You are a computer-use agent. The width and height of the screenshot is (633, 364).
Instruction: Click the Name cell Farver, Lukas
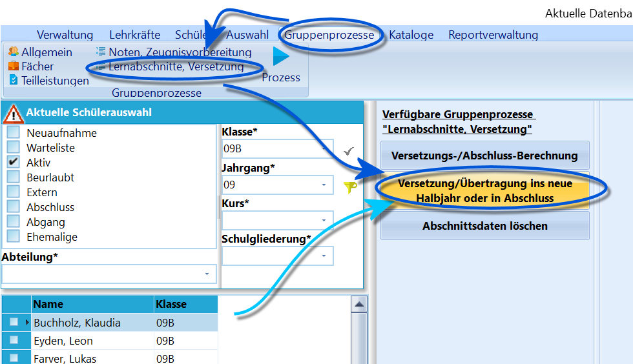tap(92, 358)
